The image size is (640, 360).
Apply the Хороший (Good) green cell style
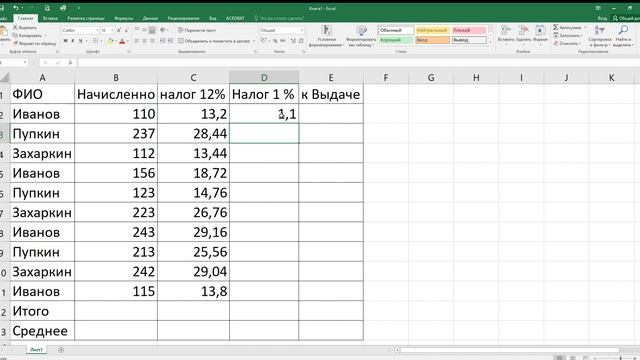click(396, 40)
